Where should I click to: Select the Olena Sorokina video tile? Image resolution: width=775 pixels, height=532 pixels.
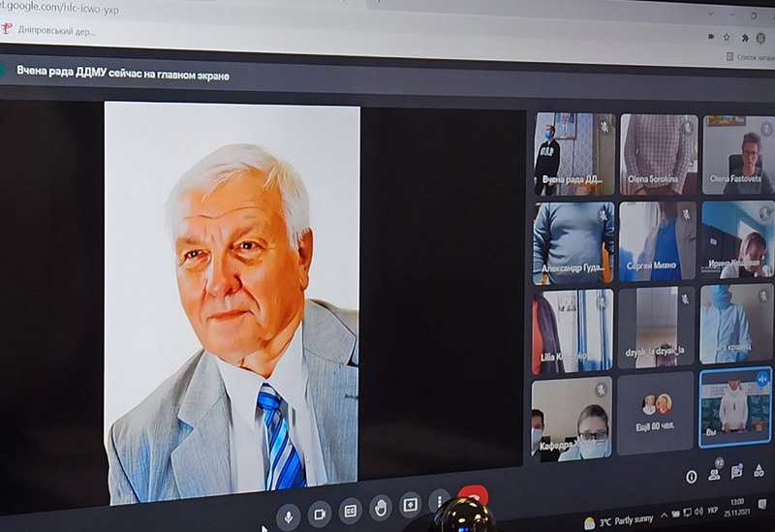tap(658, 155)
